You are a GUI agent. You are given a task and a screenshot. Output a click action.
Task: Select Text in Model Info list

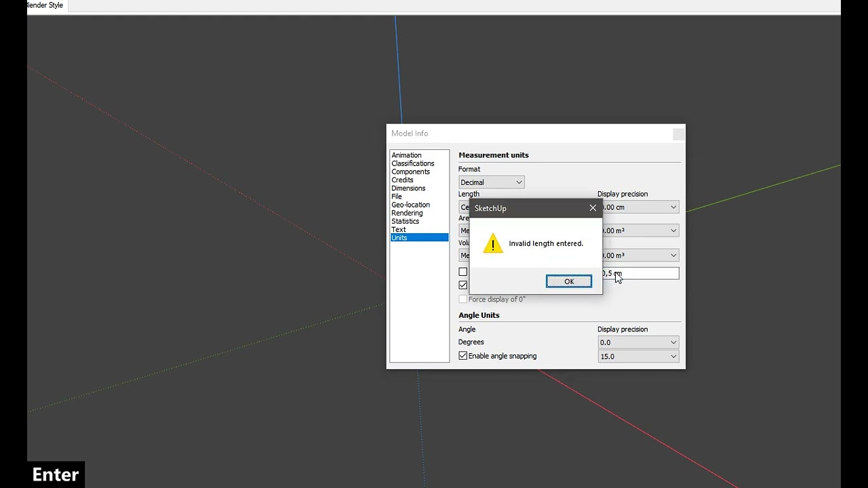pos(399,229)
